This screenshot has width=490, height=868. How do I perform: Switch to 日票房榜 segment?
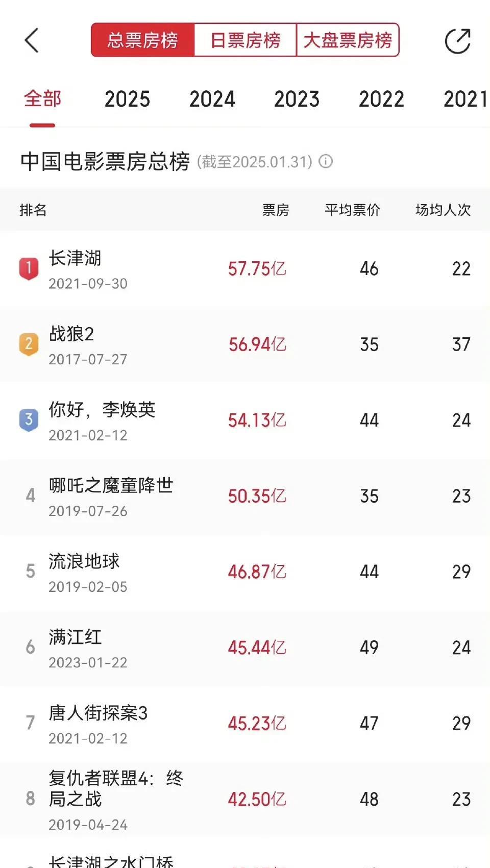click(x=246, y=40)
